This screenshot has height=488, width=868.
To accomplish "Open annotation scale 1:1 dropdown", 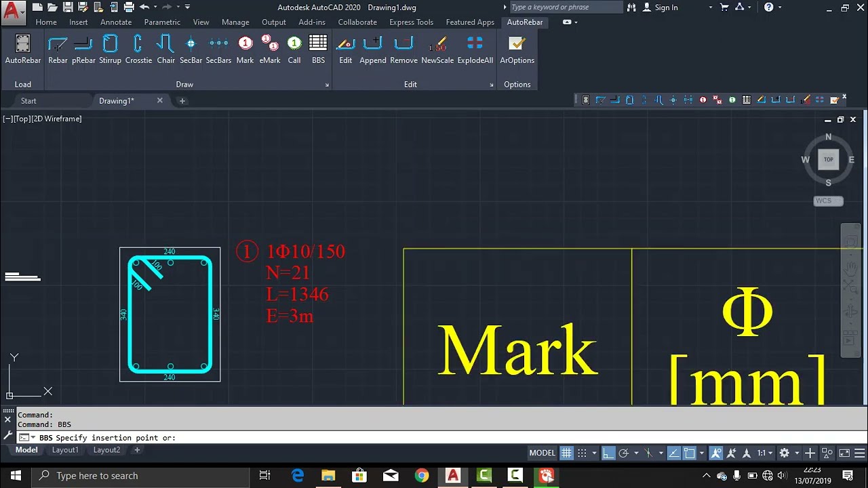I will (x=765, y=453).
